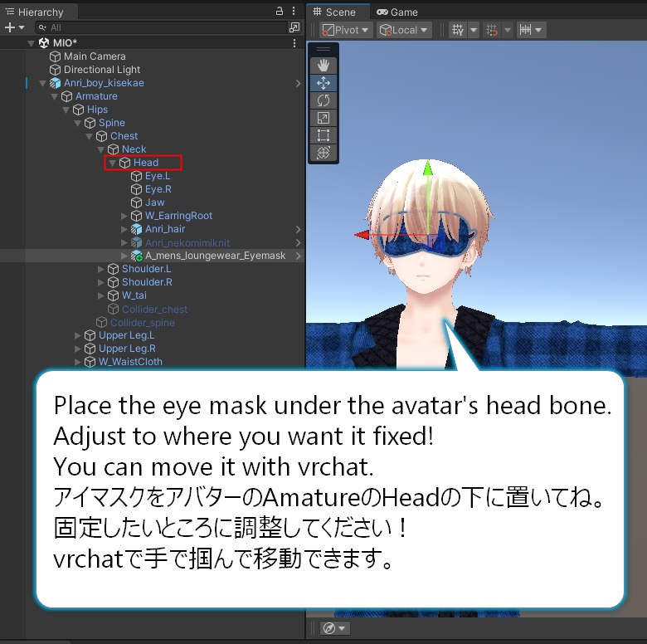Screen dimensions: 647x644
Task: Click the Hierarchy create plus button
Action: (x=9, y=27)
